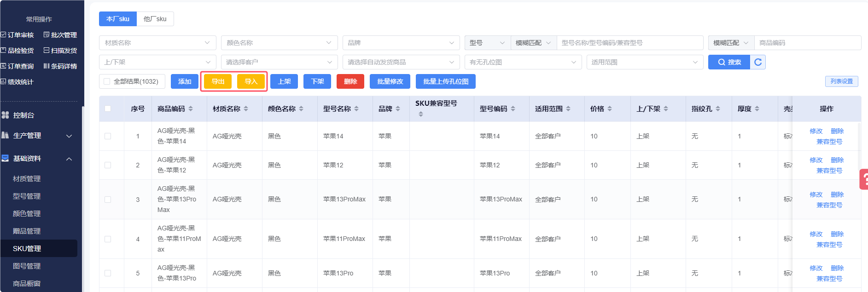
Task: Open the 材质名称 dropdown filter
Action: click(x=157, y=43)
